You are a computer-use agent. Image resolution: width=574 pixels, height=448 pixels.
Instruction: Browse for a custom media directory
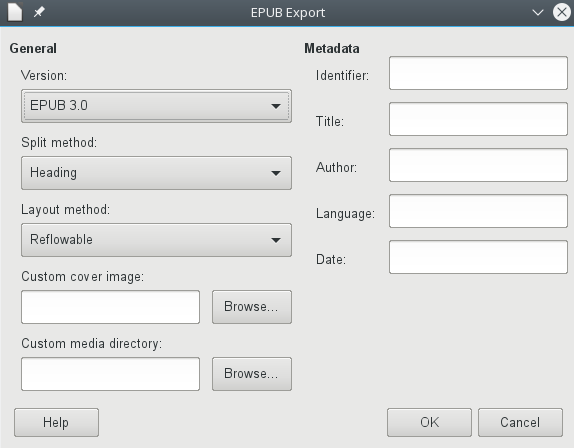click(252, 374)
